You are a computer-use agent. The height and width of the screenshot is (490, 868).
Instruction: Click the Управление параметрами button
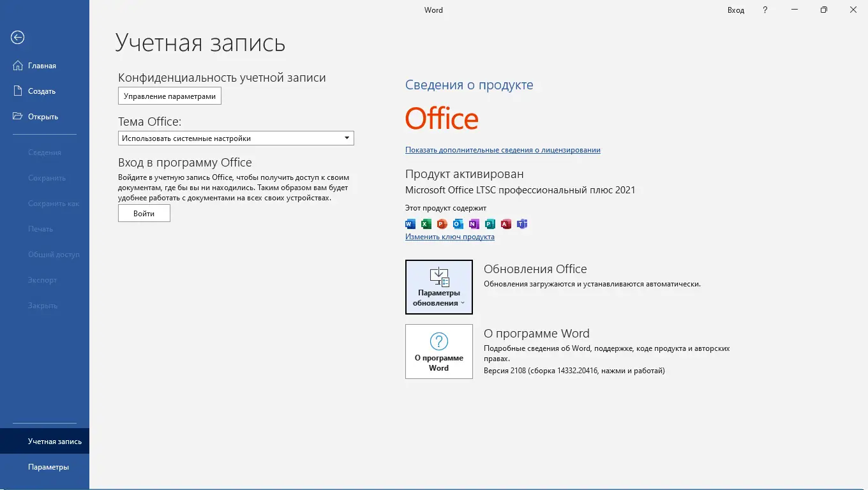point(170,96)
